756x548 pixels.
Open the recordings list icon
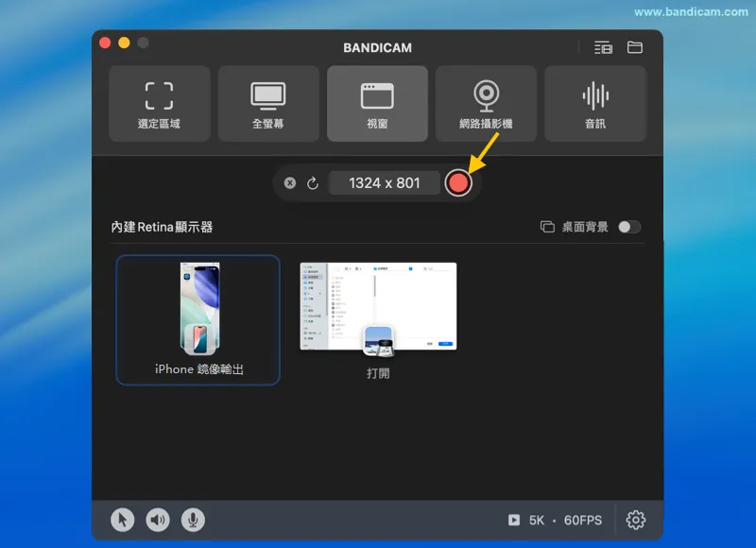[x=603, y=47]
